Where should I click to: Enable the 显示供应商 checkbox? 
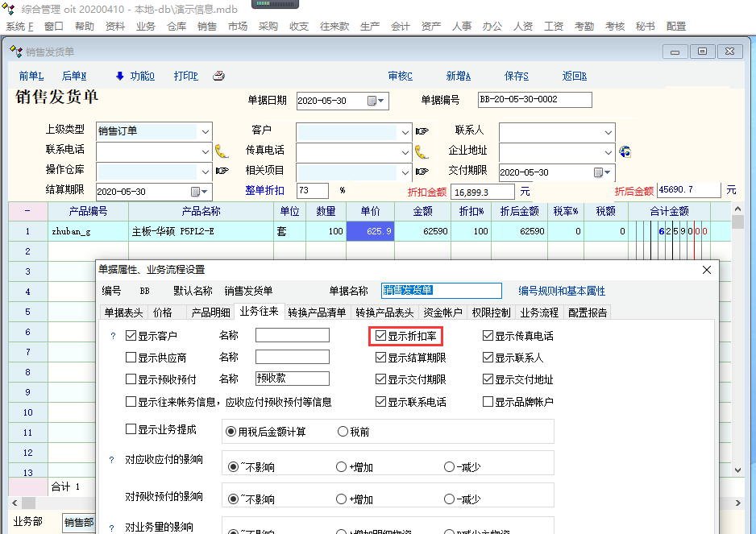131,358
